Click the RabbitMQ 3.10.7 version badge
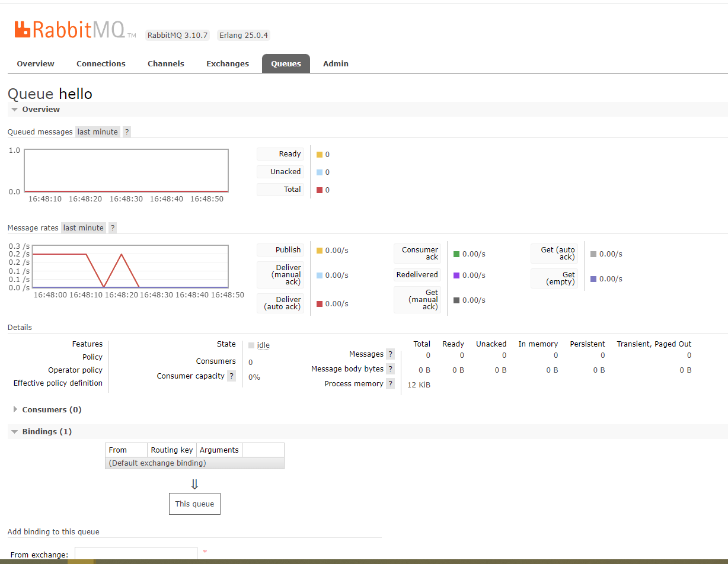The width and height of the screenshot is (728, 564). point(178,35)
